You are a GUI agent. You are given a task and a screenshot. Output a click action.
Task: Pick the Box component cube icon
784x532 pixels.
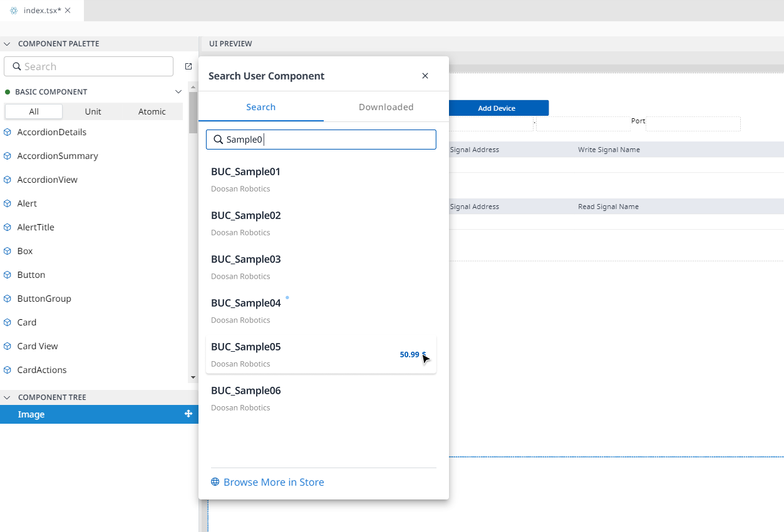point(8,251)
